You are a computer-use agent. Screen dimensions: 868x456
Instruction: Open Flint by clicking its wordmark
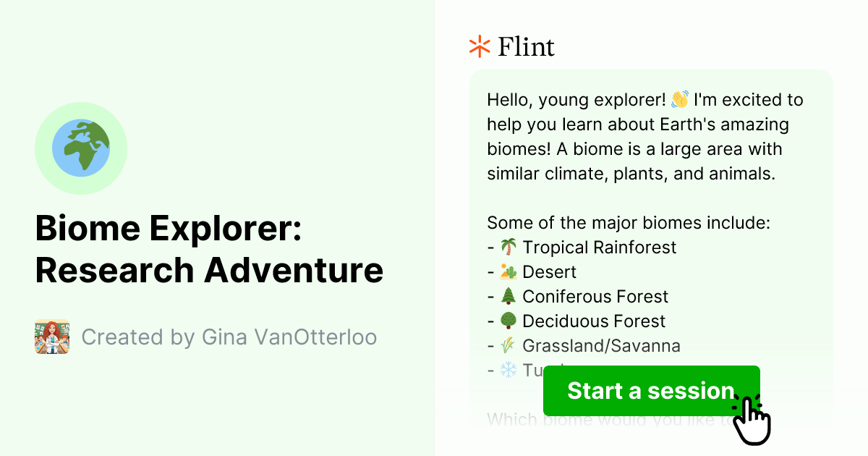click(526, 46)
